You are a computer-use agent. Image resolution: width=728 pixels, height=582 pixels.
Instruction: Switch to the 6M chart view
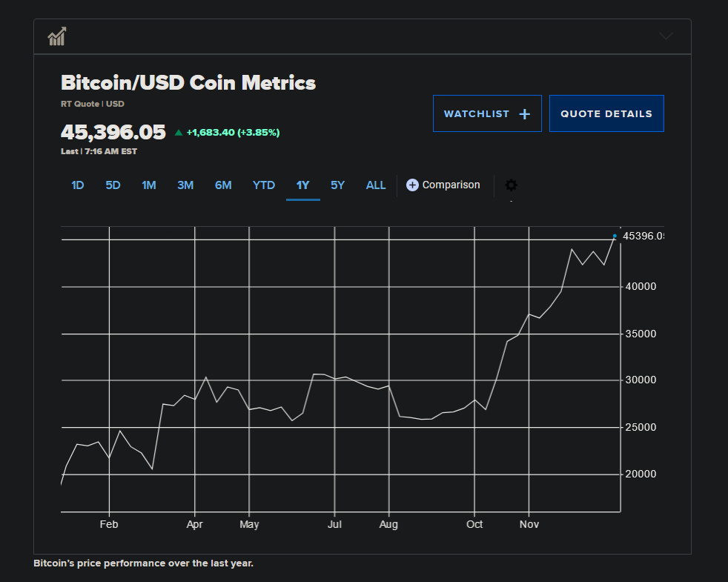click(223, 185)
